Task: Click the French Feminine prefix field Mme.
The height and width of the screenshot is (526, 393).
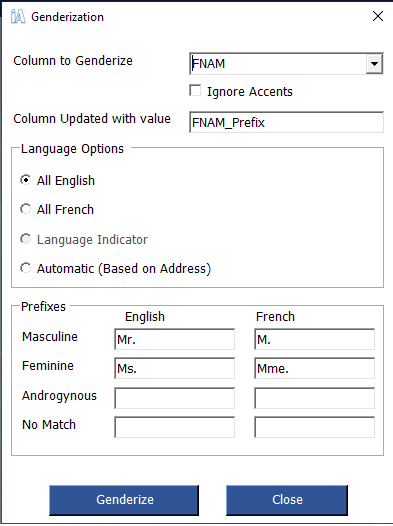Action: (315, 369)
